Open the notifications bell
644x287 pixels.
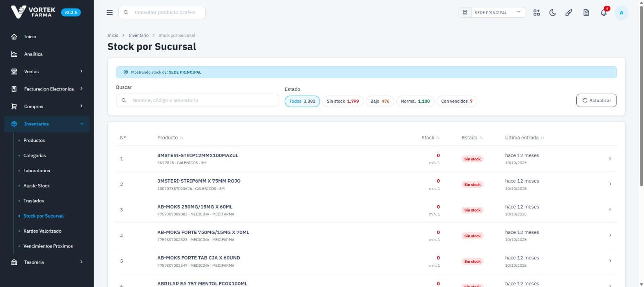click(603, 13)
